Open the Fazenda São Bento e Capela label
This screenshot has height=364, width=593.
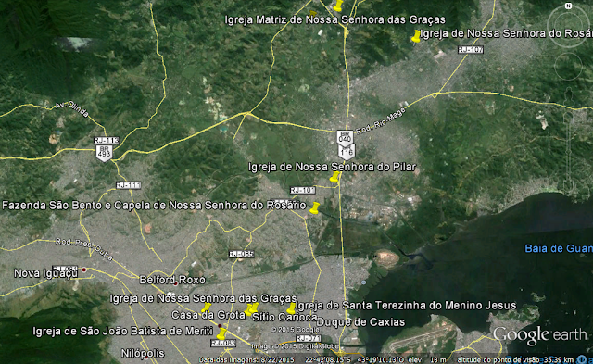pyautogui.click(x=154, y=206)
